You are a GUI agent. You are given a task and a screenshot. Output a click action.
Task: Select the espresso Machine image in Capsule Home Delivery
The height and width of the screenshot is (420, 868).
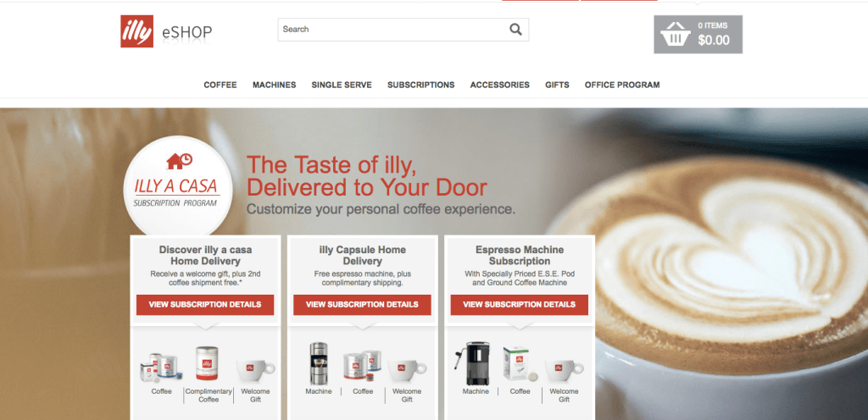(x=319, y=363)
